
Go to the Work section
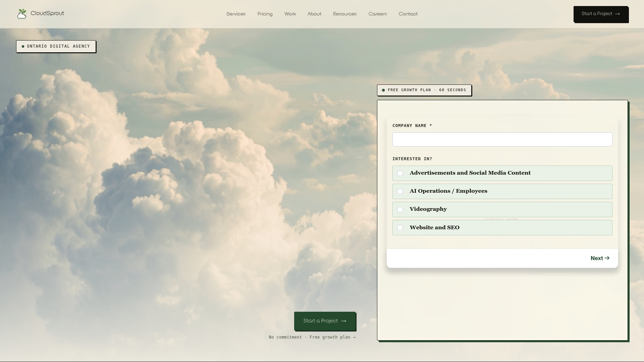(290, 14)
